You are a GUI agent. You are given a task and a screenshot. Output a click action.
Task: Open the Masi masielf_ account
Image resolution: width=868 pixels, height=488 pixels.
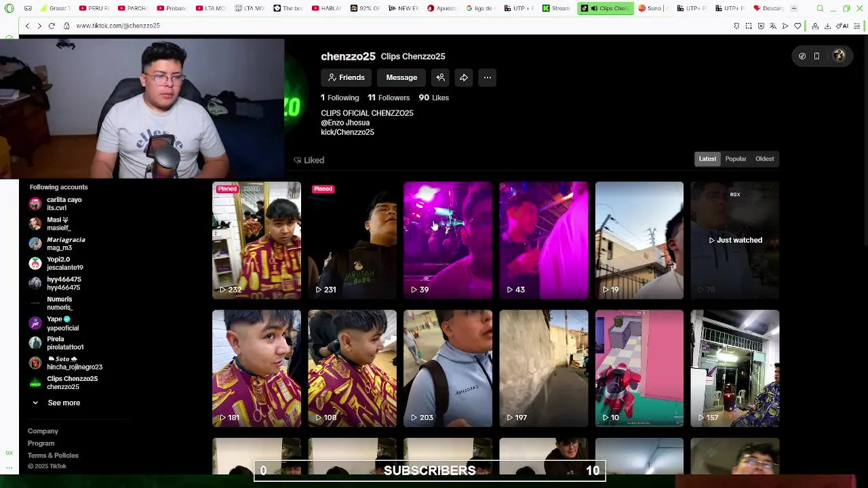[58, 224]
